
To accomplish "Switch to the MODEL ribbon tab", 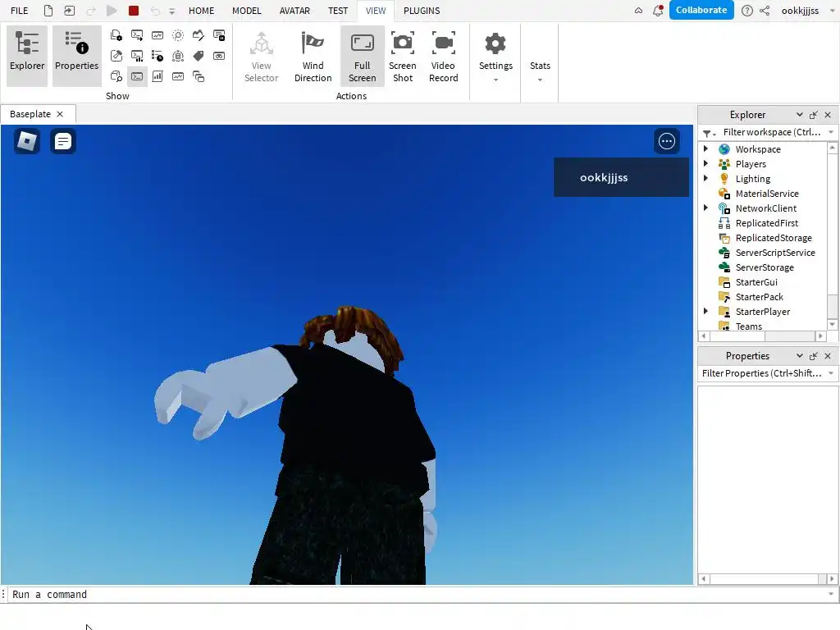I will pyautogui.click(x=247, y=10).
